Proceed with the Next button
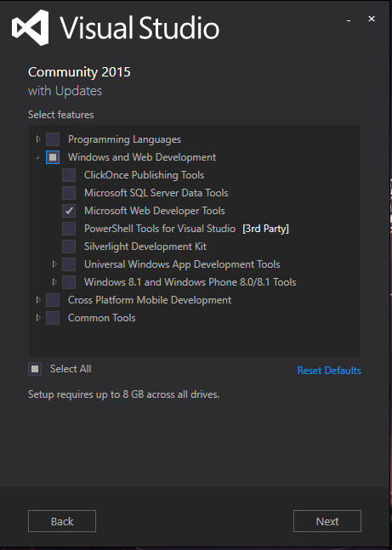Viewport: 392px width, 550px height. tap(327, 521)
